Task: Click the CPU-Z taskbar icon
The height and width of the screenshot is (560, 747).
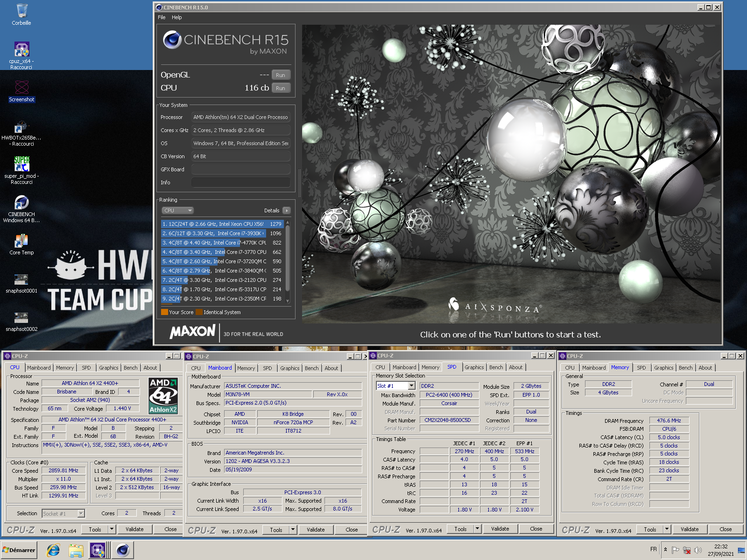Action: coord(98,550)
